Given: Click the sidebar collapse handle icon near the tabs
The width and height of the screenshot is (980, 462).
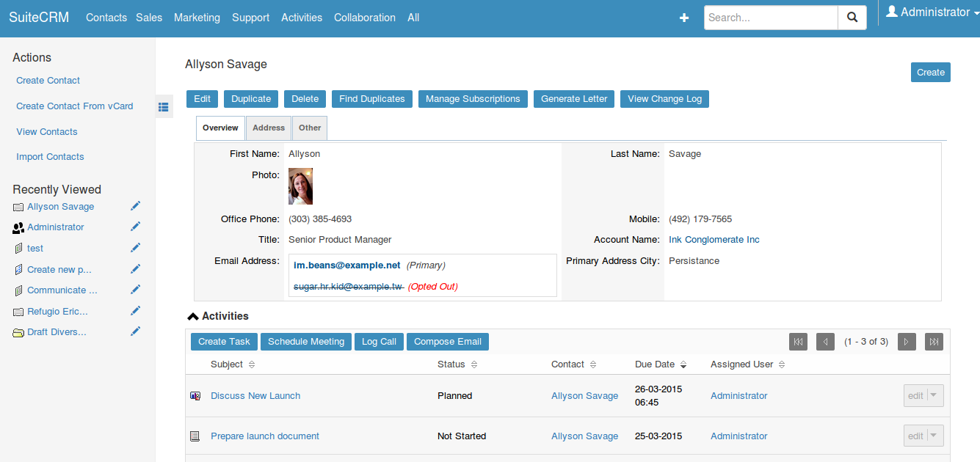Looking at the screenshot, I should tap(164, 106).
